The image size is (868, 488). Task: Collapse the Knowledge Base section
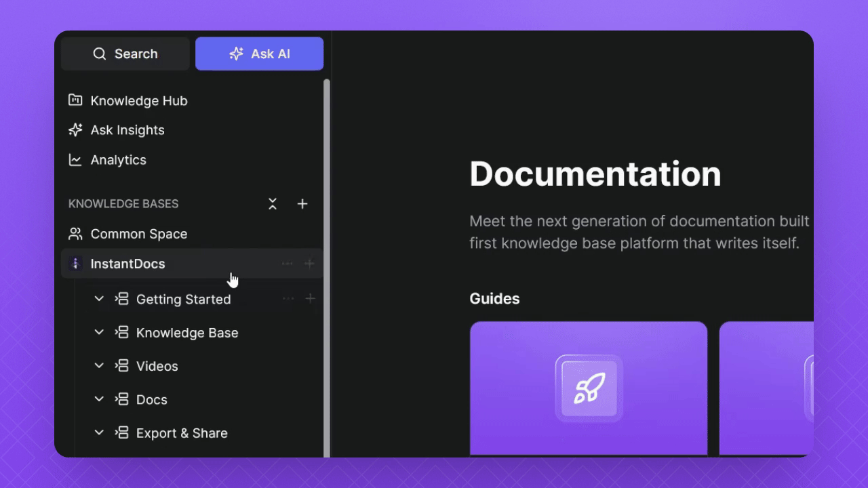pos(99,332)
